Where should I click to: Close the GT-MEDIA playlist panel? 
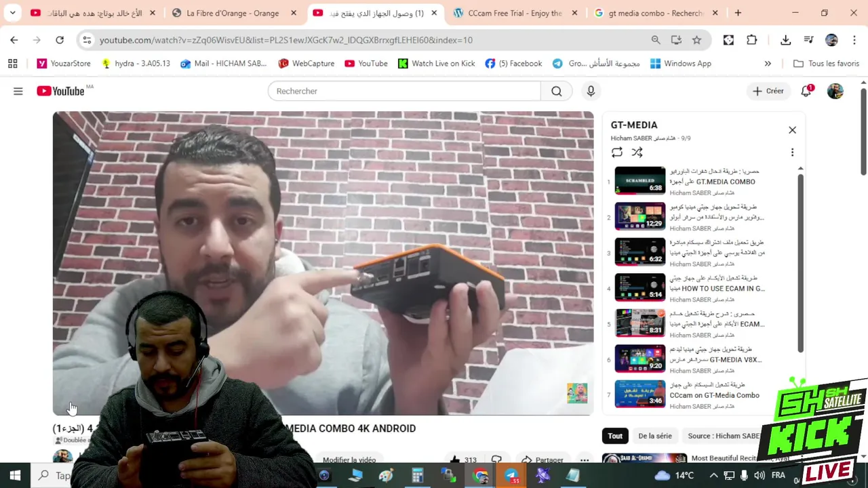792,130
